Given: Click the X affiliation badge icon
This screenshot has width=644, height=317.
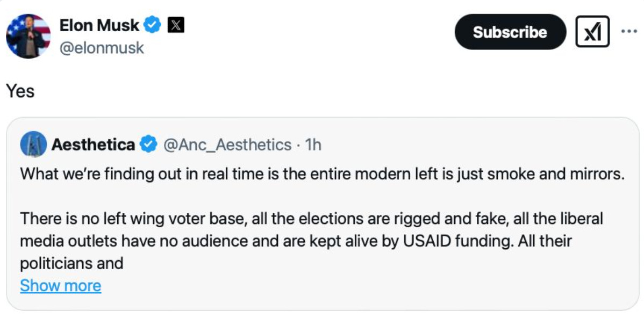Looking at the screenshot, I should (176, 25).
